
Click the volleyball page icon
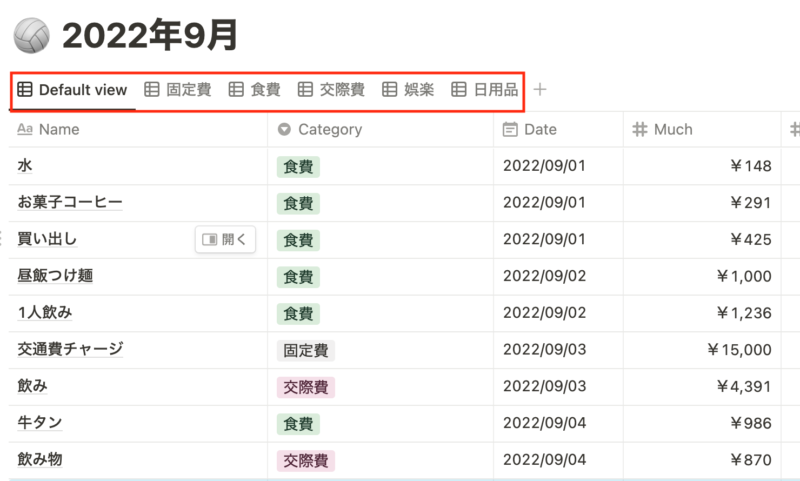(32, 35)
